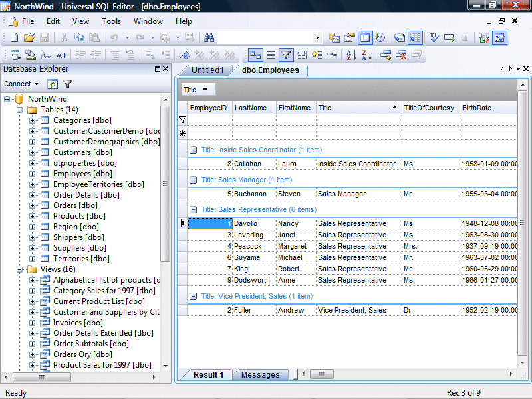Image resolution: width=532 pixels, height=399 pixels.
Task: Select the Invoices [dbo] view
Action: pos(78,323)
